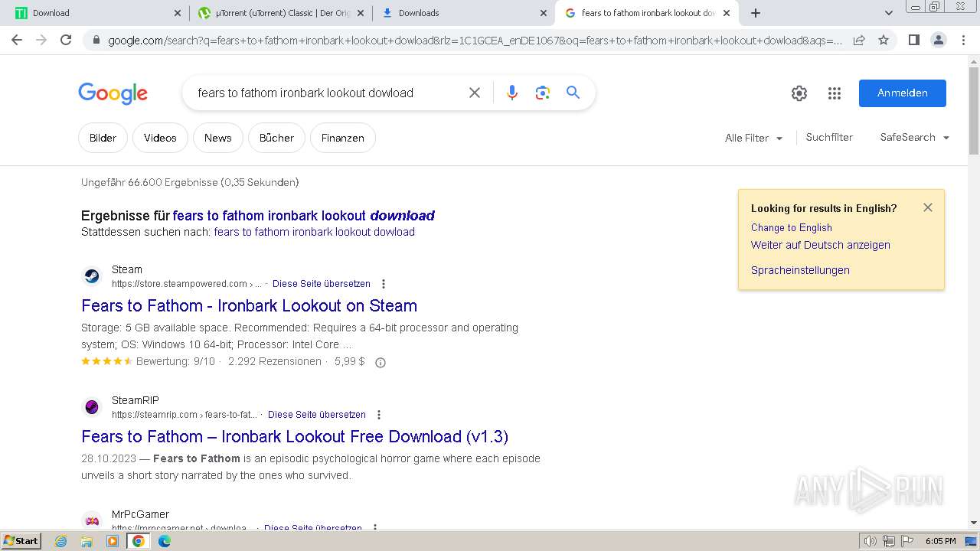The image size is (980, 551).
Task: Click the site lock icon
Action: coord(96,41)
